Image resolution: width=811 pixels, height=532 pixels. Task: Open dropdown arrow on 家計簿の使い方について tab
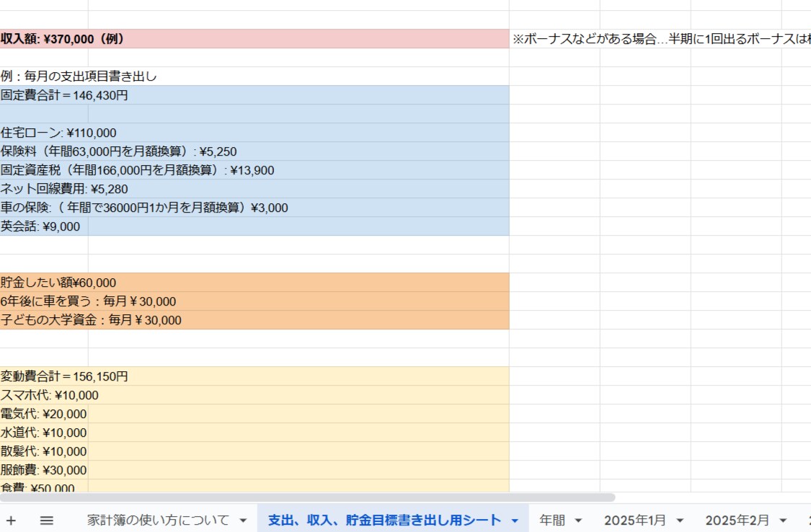243,520
